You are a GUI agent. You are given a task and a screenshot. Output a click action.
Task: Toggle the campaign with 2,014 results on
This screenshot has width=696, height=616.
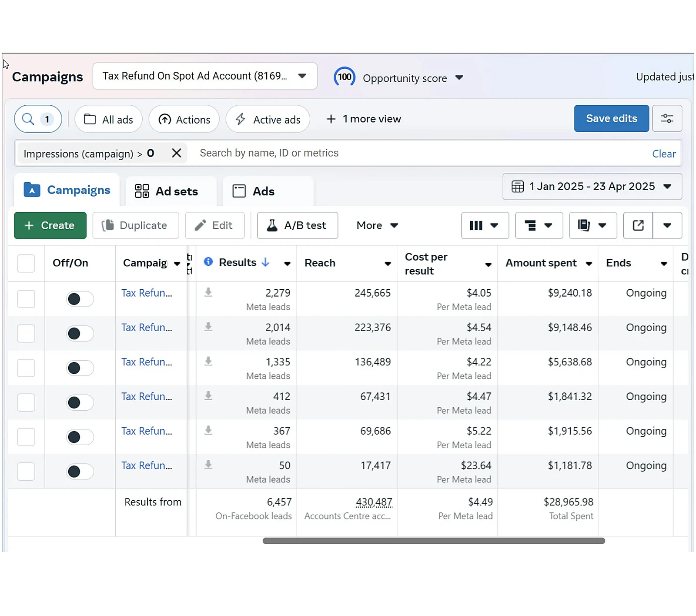pyautogui.click(x=80, y=334)
